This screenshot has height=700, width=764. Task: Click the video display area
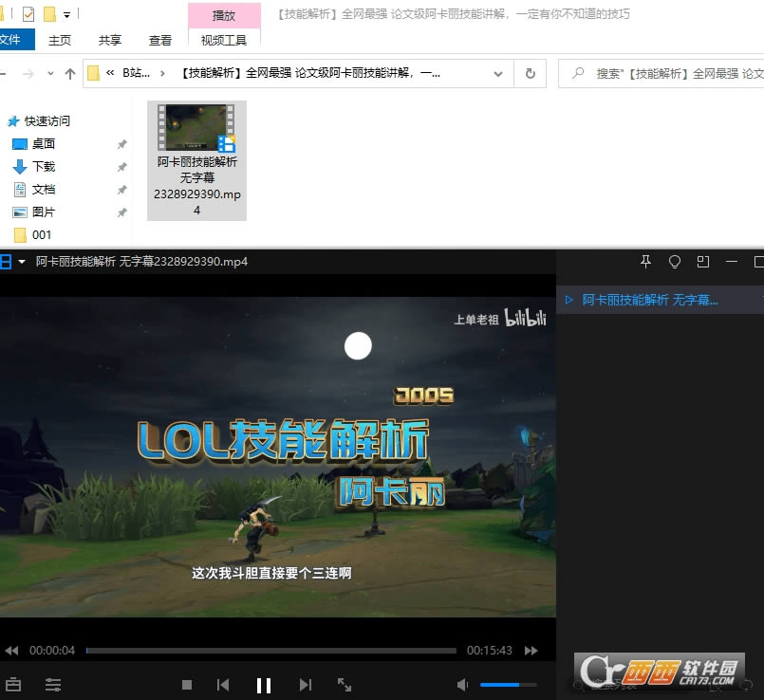(278, 457)
